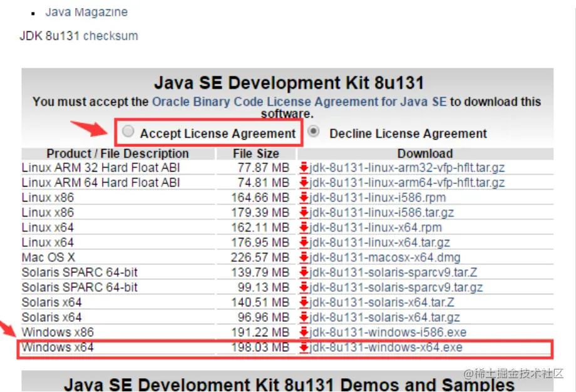The height and width of the screenshot is (392, 576).
Task: Select the Decline License Agreement radio button
Action: [x=313, y=131]
